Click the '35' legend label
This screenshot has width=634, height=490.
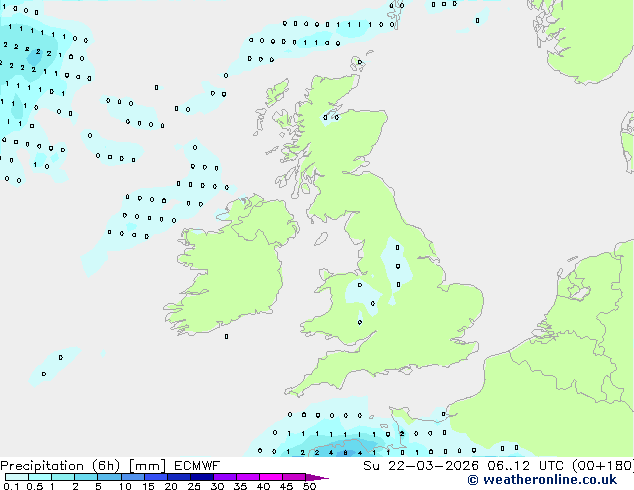(240, 486)
